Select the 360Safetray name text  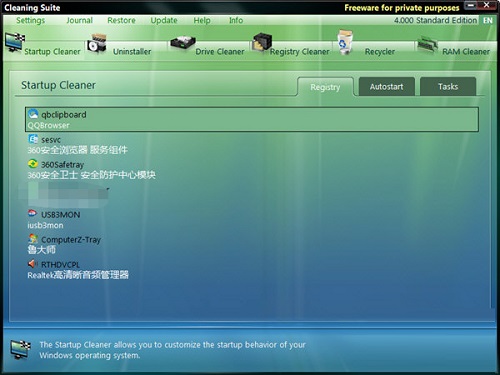pos(62,165)
